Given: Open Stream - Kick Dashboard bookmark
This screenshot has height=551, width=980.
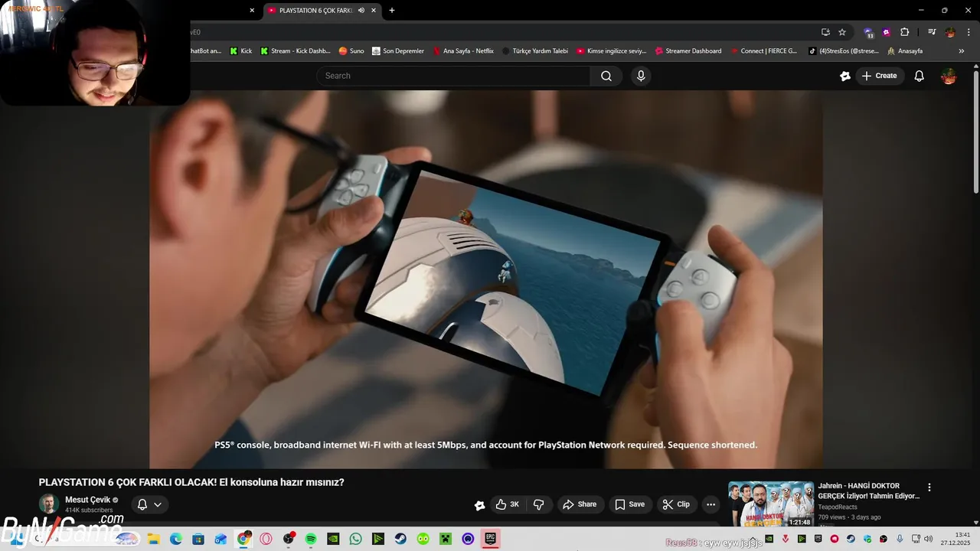Looking at the screenshot, I should (x=296, y=51).
